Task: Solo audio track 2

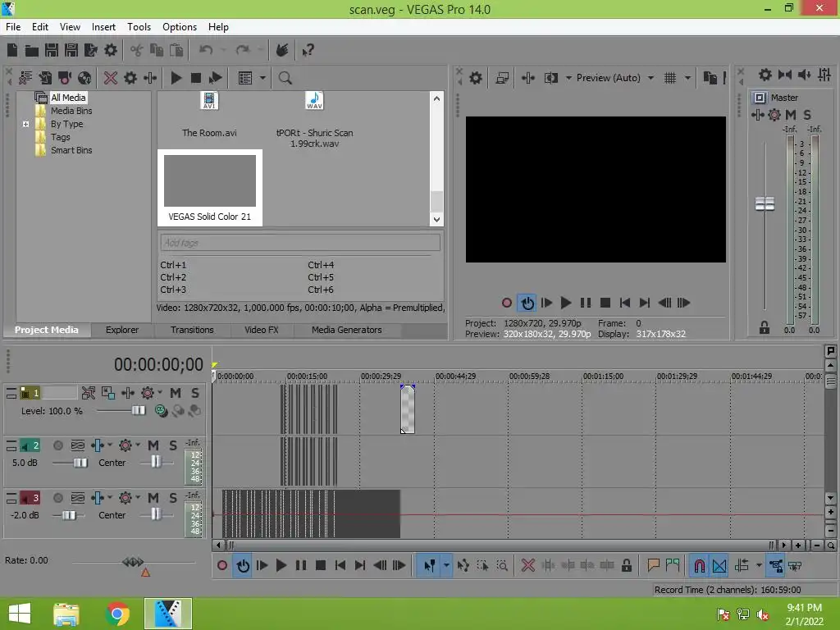Action: coord(173,445)
